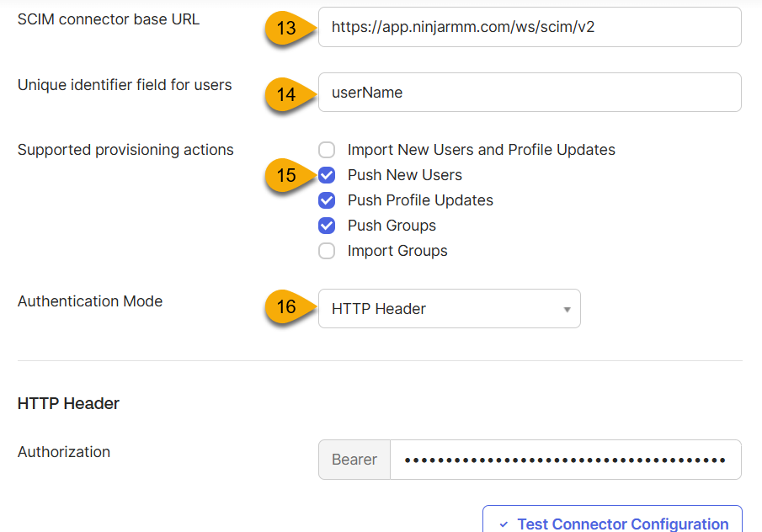Enable Import New Users and Profile Updates
This screenshot has width=762, height=532.
pyautogui.click(x=327, y=150)
